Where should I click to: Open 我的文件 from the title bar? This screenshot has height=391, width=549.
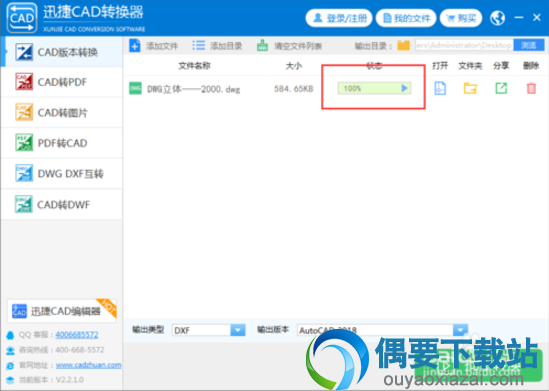406,18
